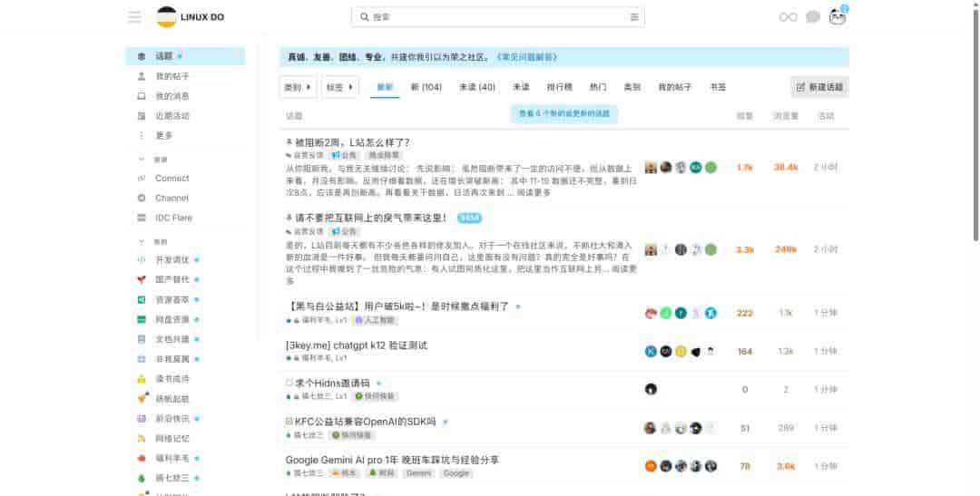Open the chat bubble icon in header
This screenshot has width=980, height=496.
(812, 17)
